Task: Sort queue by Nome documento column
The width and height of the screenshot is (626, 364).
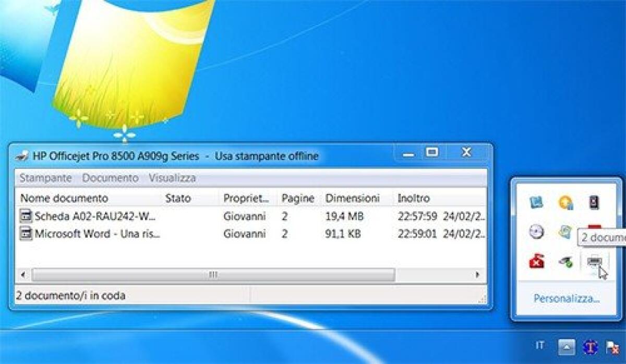Action: pos(64,198)
